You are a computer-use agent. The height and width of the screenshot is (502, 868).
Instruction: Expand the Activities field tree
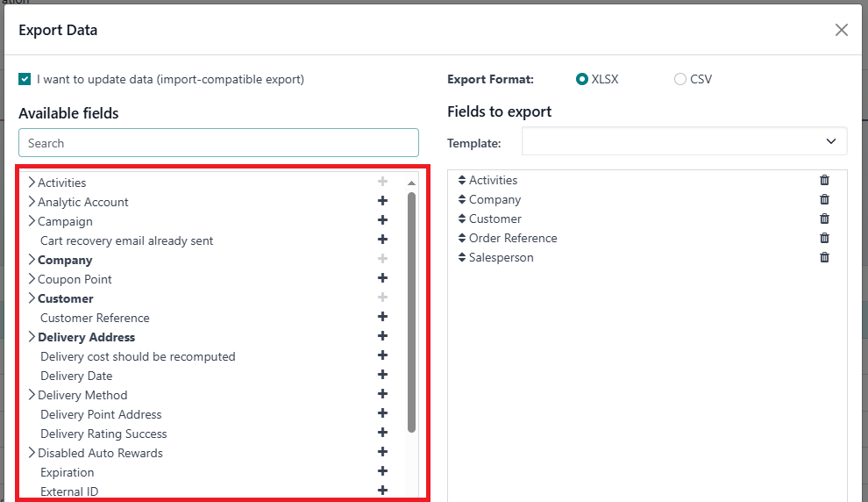click(x=32, y=183)
